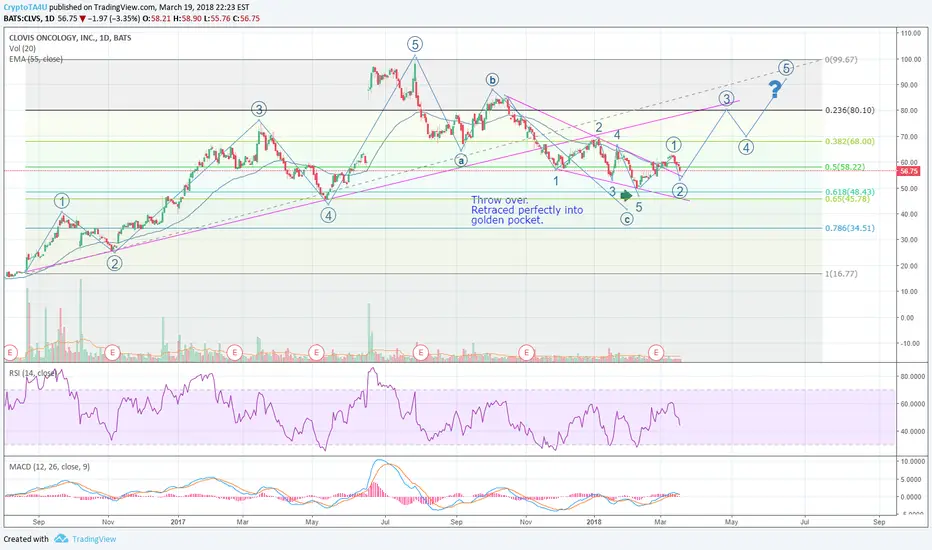Click the 10.0000 MACD axis label
Screen dimensions: 932x550
pyautogui.click(x=912, y=461)
